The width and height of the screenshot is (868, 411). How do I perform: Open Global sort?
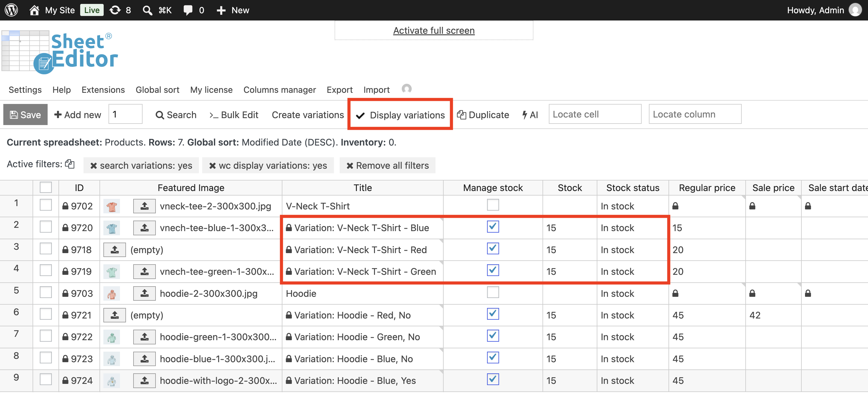point(157,89)
